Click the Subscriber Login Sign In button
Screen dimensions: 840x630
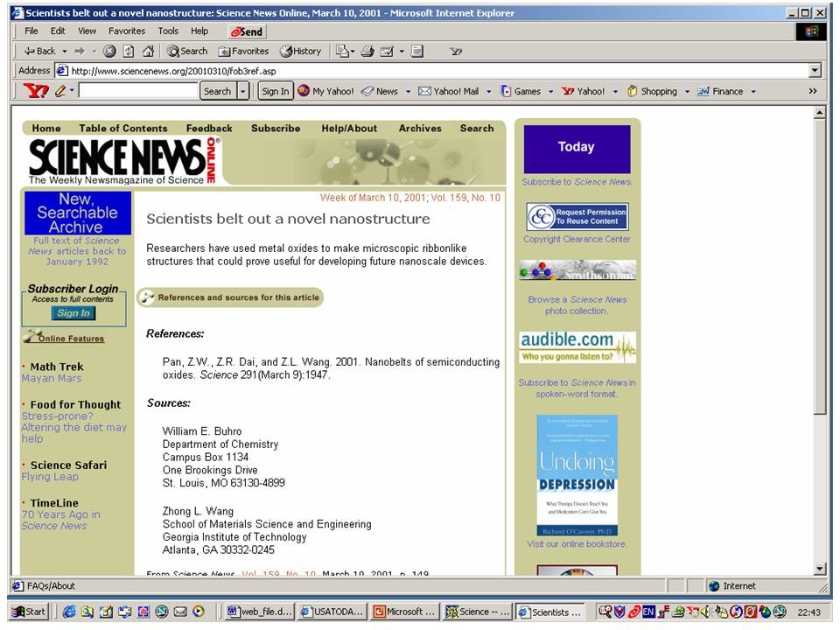pos(73,313)
